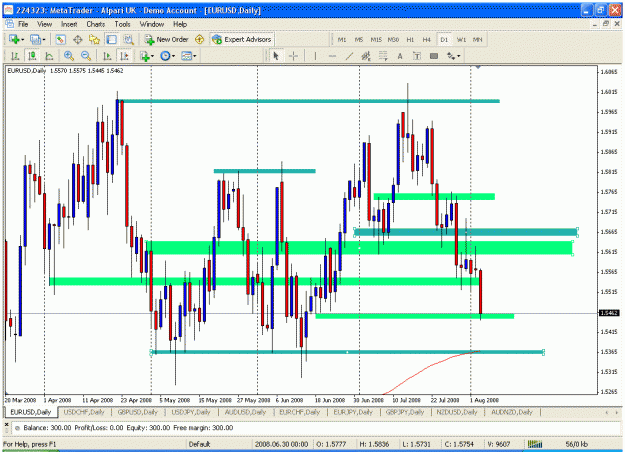Select the text 'A' tool
The height and width of the screenshot is (452, 625).
[400, 56]
